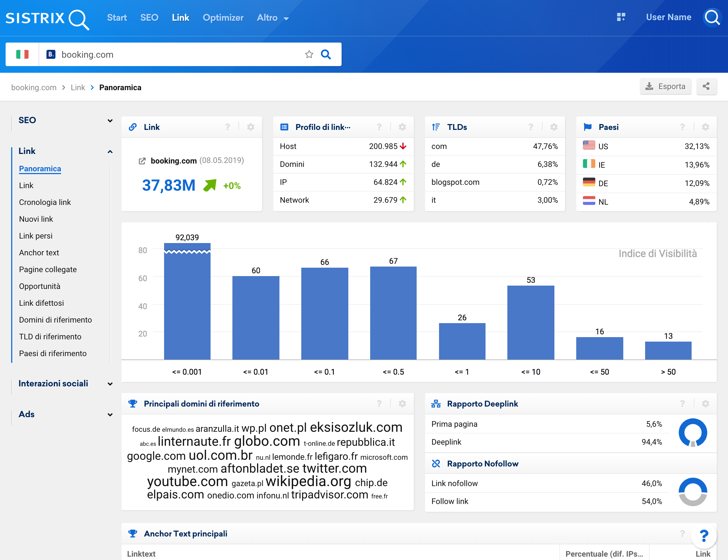
Task: Click the Deeplink donut chart
Action: coord(693,433)
